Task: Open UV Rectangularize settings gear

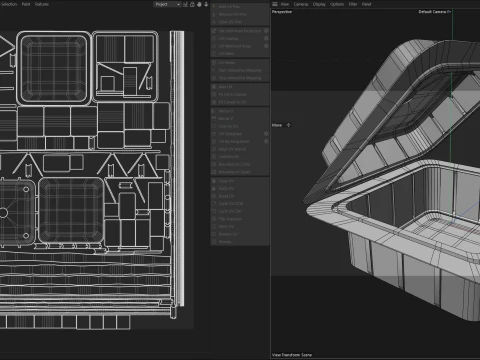Action: click(266, 141)
